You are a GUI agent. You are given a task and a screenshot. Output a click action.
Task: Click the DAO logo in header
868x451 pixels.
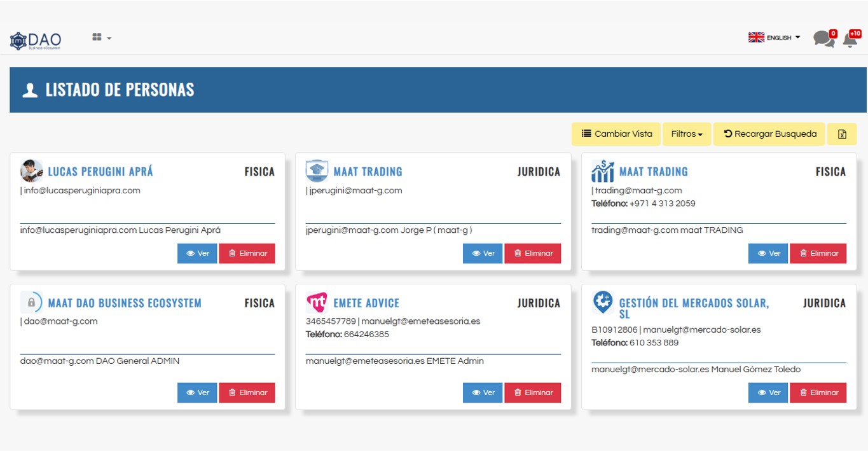(x=36, y=41)
